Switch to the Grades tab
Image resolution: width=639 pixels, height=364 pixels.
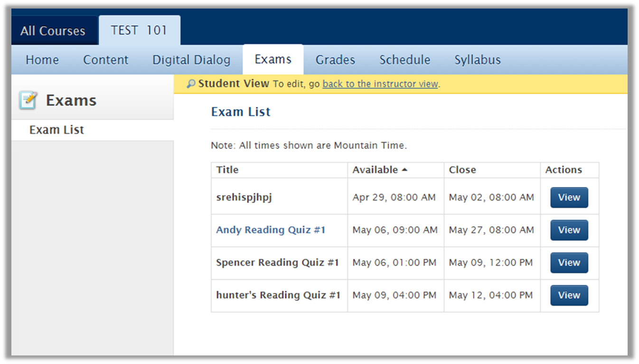[335, 59]
